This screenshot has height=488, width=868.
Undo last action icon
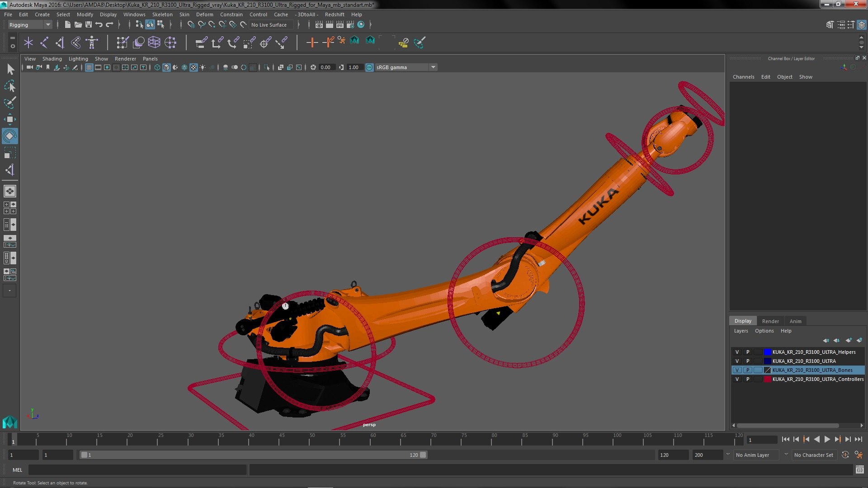(99, 24)
